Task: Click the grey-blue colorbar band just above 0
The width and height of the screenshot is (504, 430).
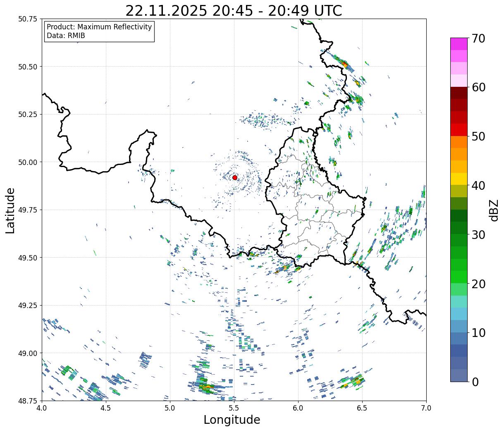Action: click(459, 375)
